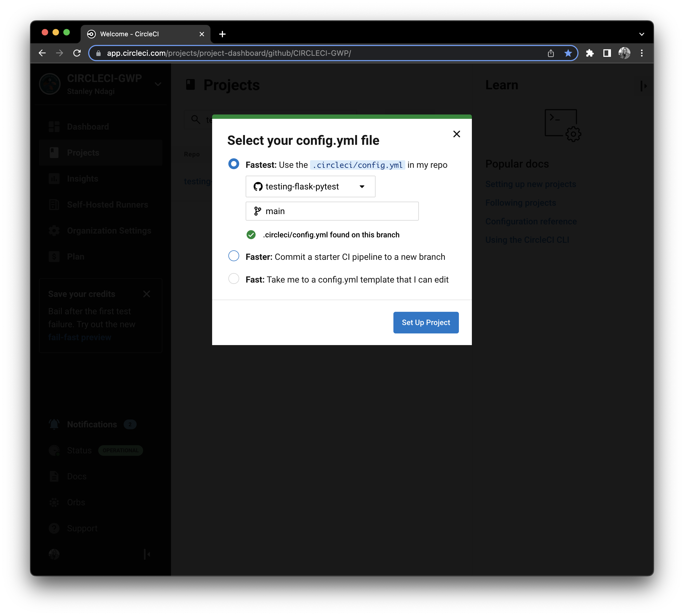The height and width of the screenshot is (616, 684).
Task: Reload the page with browser refresh icon
Action: [x=77, y=53]
